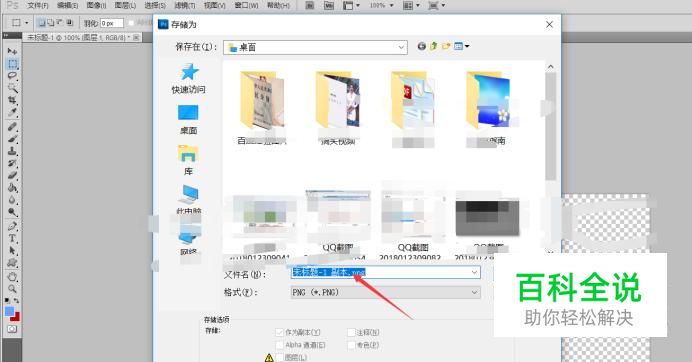Reset default foreground and background colors
692x362 pixels.
[x=7, y=301]
